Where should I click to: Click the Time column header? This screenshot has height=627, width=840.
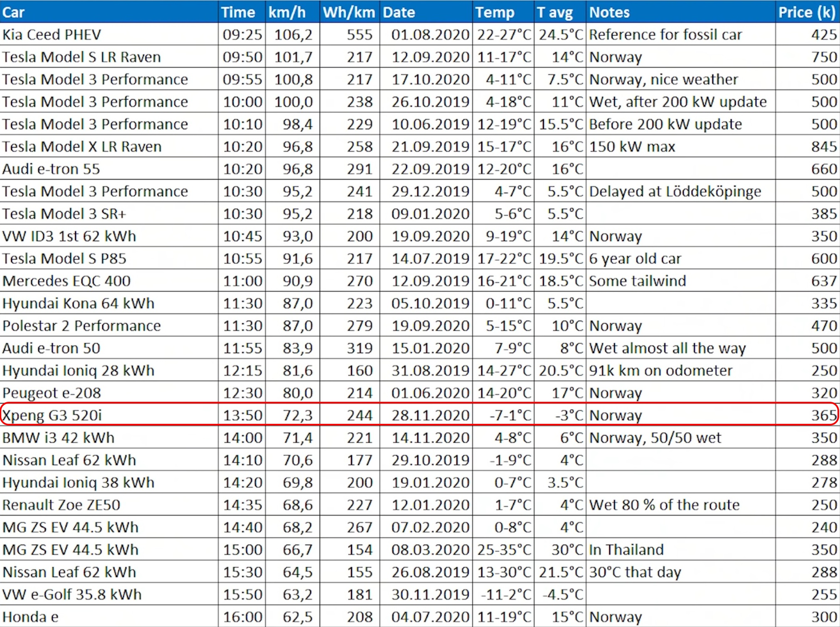click(242, 12)
